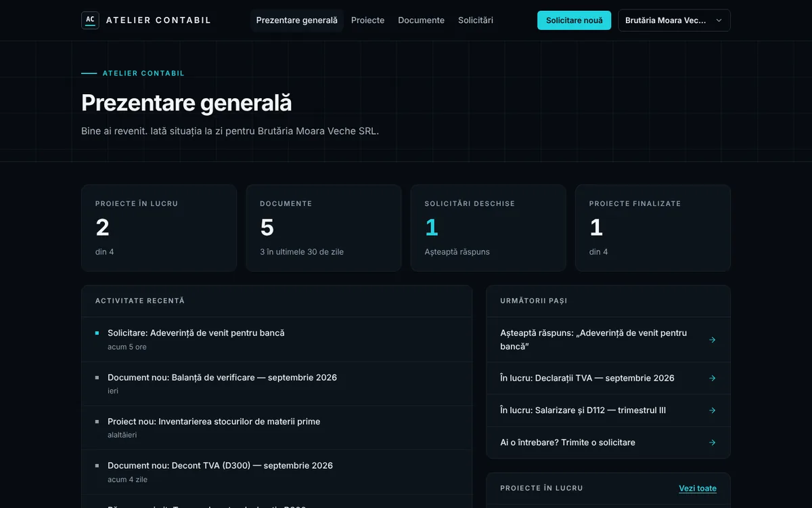Go to the Proiecte menu item
Screen dimensions: 812x508
tap(368, 20)
